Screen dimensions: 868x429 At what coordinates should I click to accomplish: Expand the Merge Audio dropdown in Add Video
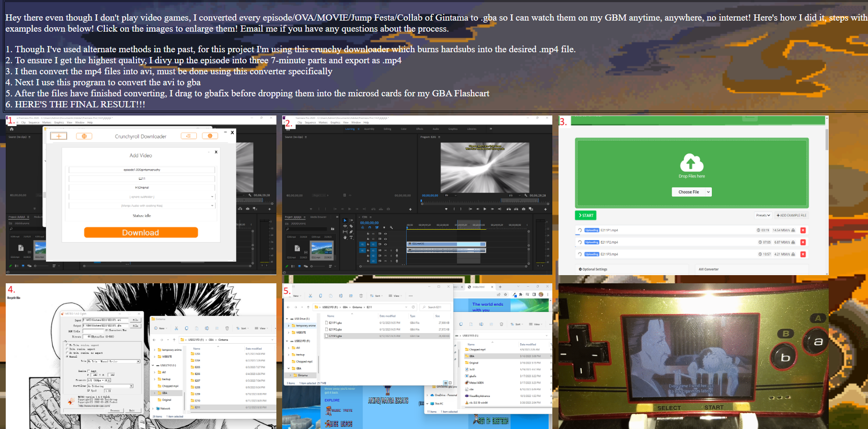212,206
